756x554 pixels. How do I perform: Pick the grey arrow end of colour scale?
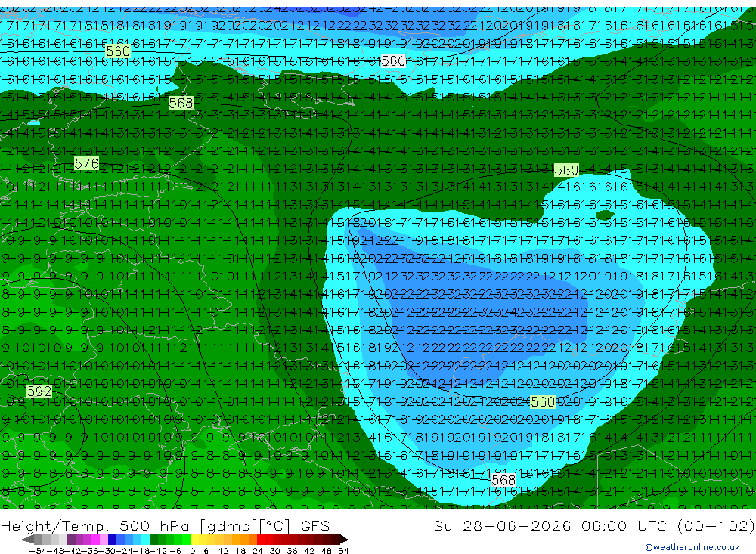27,539
